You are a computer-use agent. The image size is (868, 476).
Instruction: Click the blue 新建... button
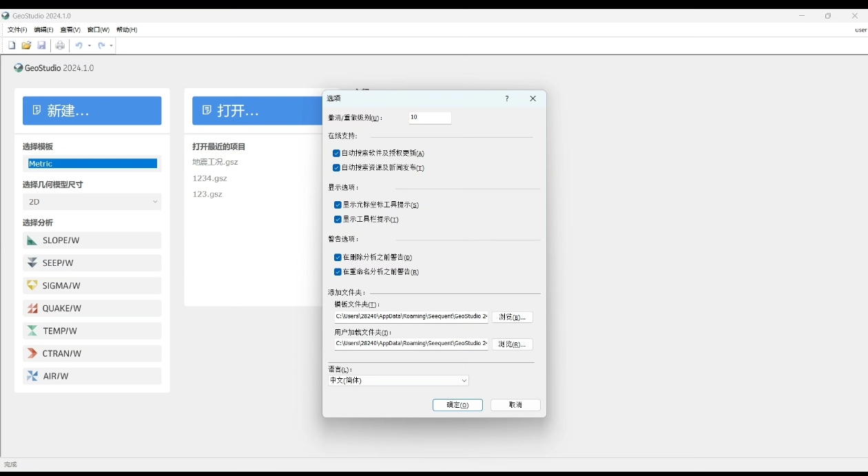click(x=92, y=111)
